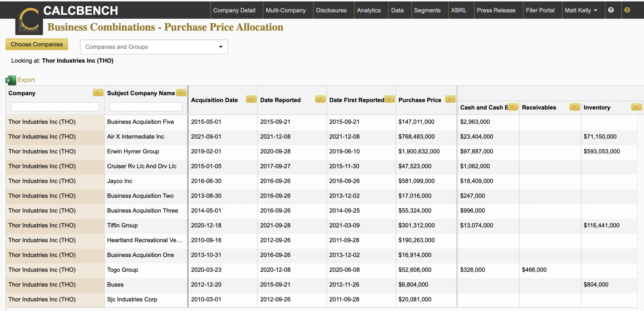
Task: Open the Multi-Company menu
Action: coord(286,10)
